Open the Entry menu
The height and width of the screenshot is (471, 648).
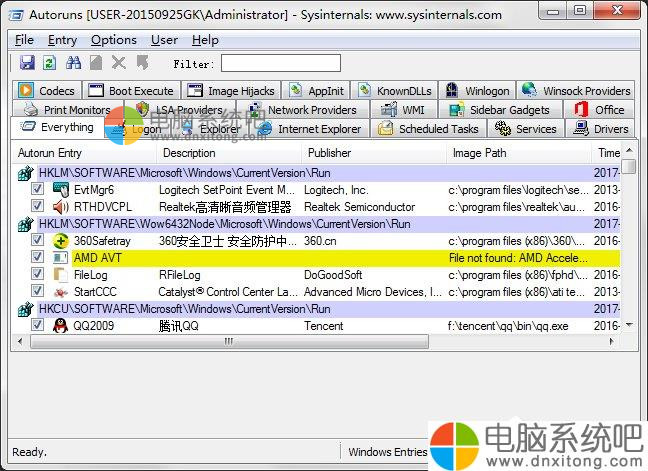click(x=62, y=40)
